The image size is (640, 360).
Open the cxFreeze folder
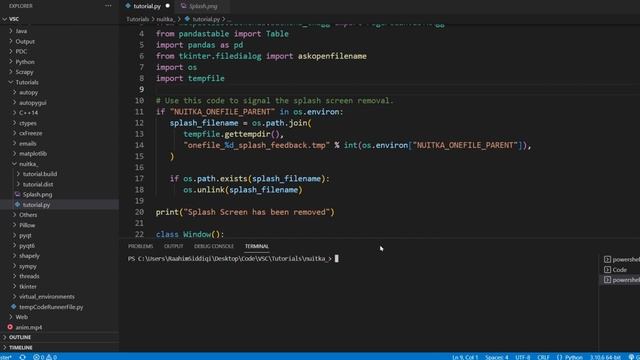pos(31,133)
